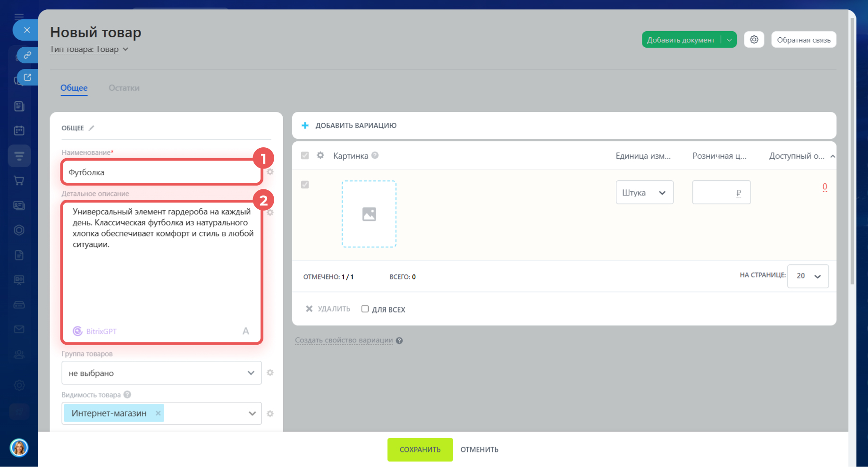Open the Штука unit dropdown

click(x=644, y=193)
